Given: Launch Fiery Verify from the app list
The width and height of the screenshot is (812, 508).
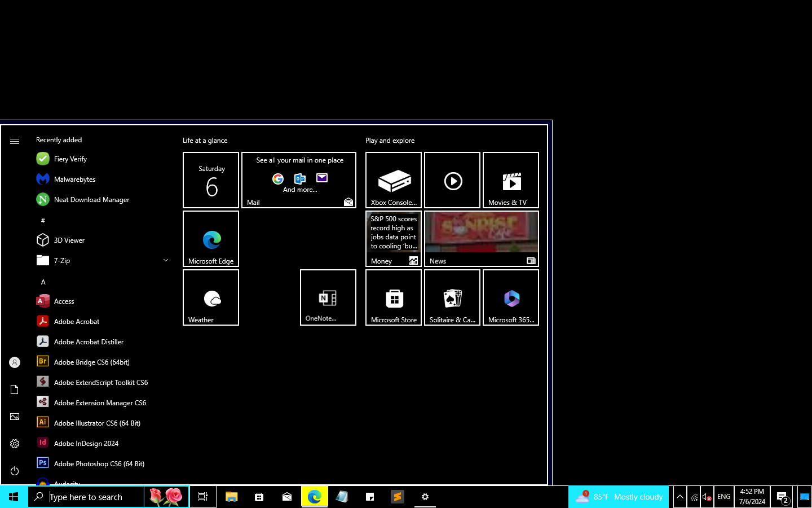Looking at the screenshot, I should click(x=103, y=159).
